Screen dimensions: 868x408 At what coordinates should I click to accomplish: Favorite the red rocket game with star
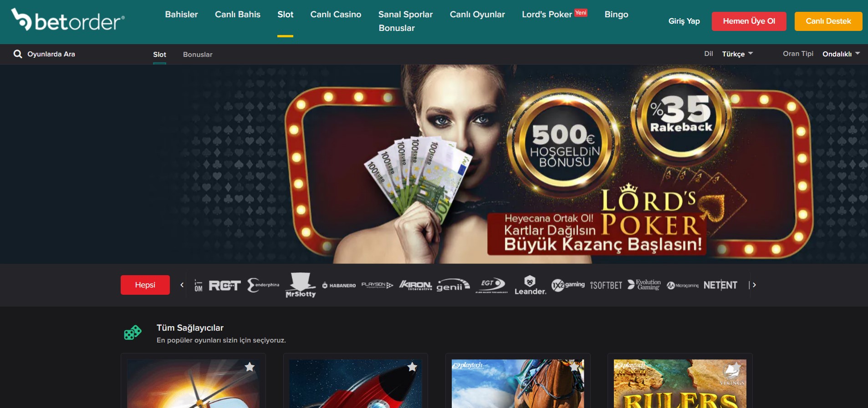pos(412,367)
